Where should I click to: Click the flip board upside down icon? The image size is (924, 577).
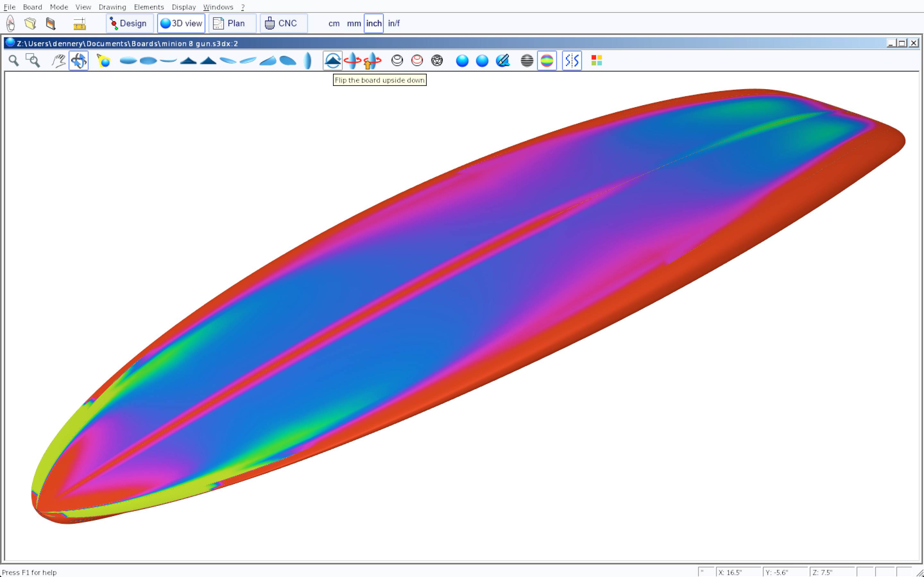(333, 61)
